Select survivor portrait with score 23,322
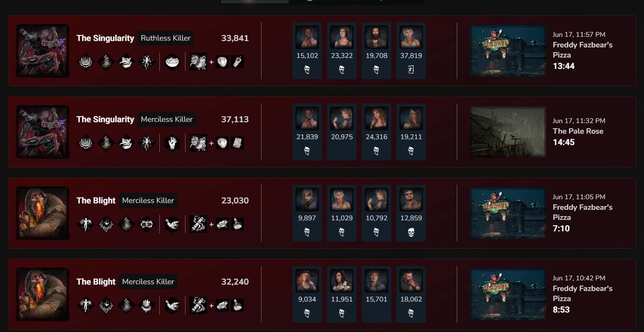 (342, 37)
